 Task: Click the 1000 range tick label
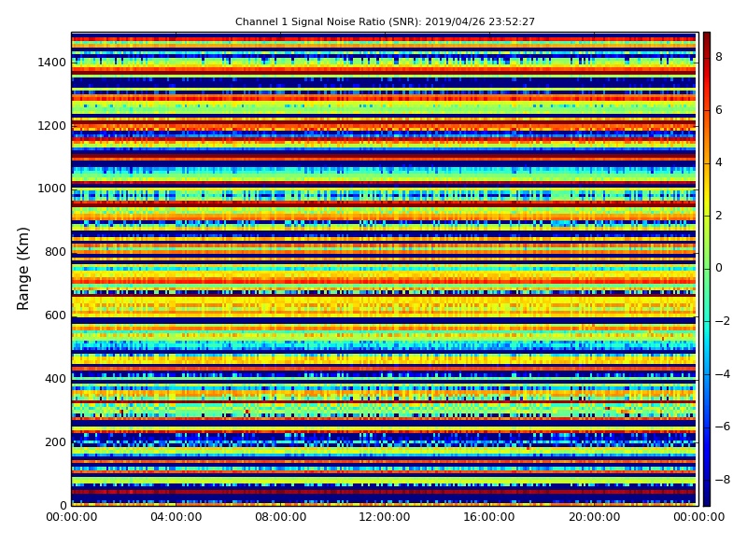click(x=52, y=189)
